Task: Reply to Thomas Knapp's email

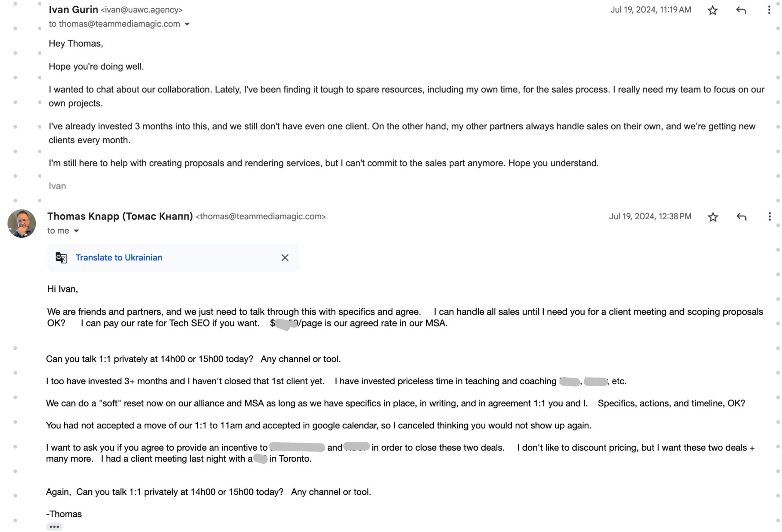Action: coord(741,217)
